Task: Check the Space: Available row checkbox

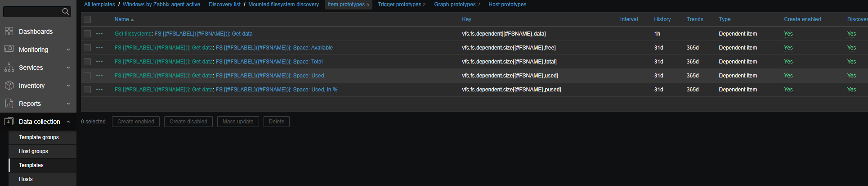Action: [x=87, y=48]
